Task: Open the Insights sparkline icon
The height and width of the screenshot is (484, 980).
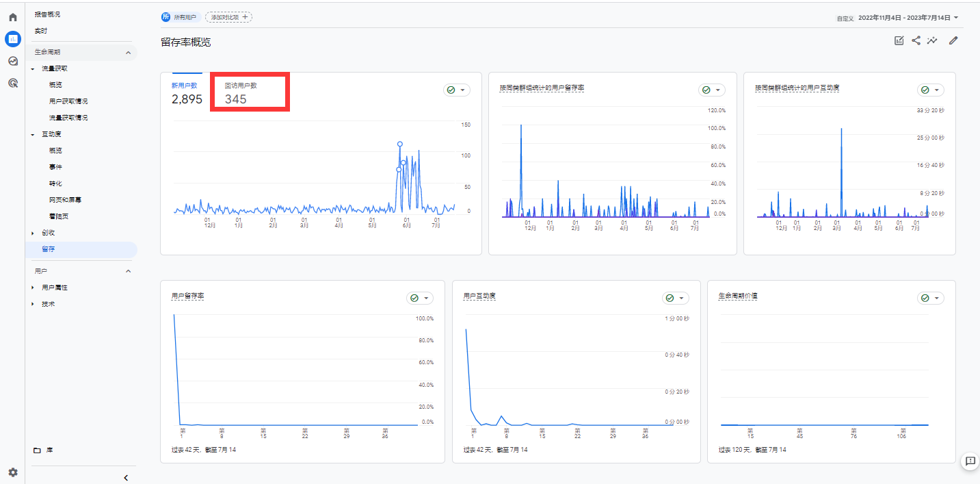Action: pos(932,41)
